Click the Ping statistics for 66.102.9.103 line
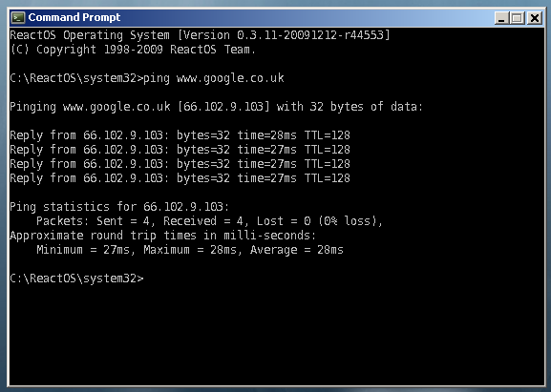Screen dimensions: 551x392 [119, 207]
